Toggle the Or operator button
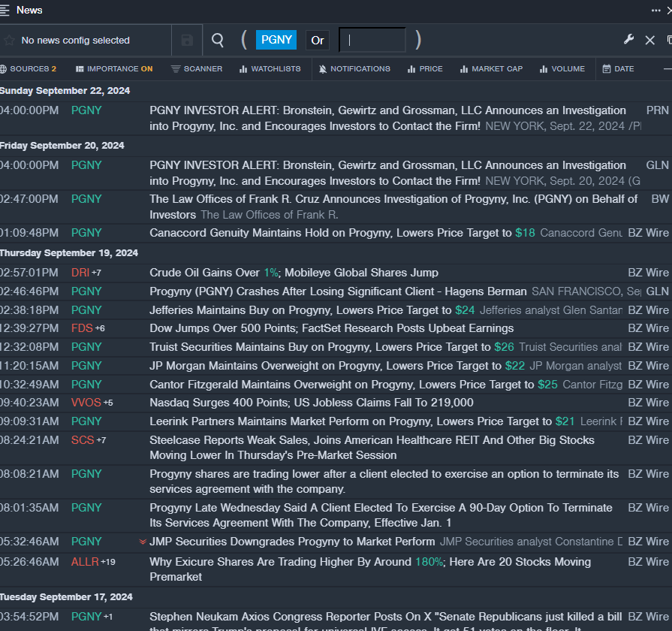The image size is (672, 631). click(x=318, y=41)
